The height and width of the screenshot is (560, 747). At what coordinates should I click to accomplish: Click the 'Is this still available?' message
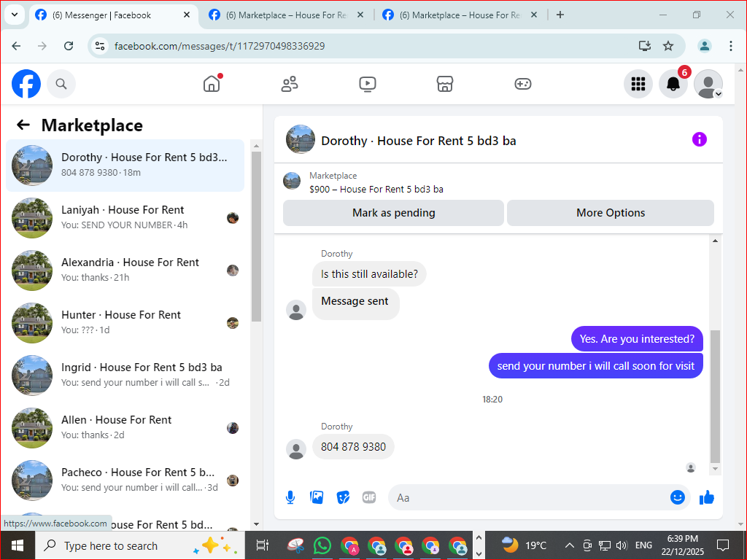pyautogui.click(x=369, y=274)
